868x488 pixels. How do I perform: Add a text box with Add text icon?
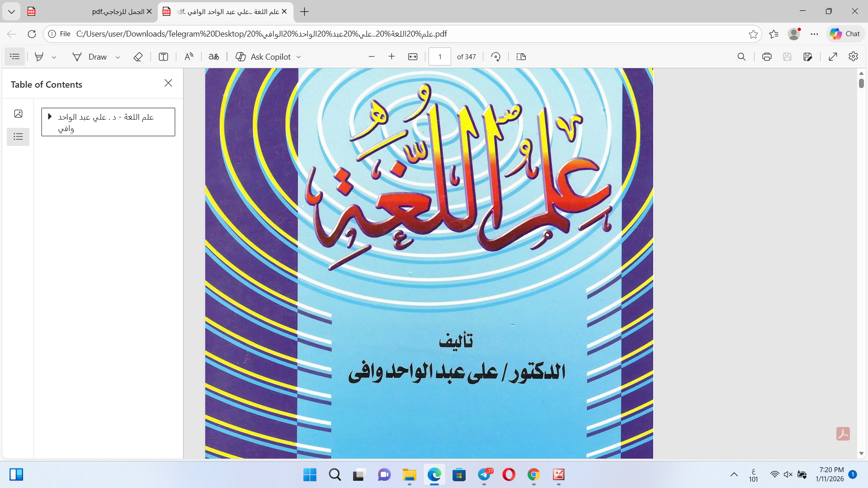click(x=164, y=56)
